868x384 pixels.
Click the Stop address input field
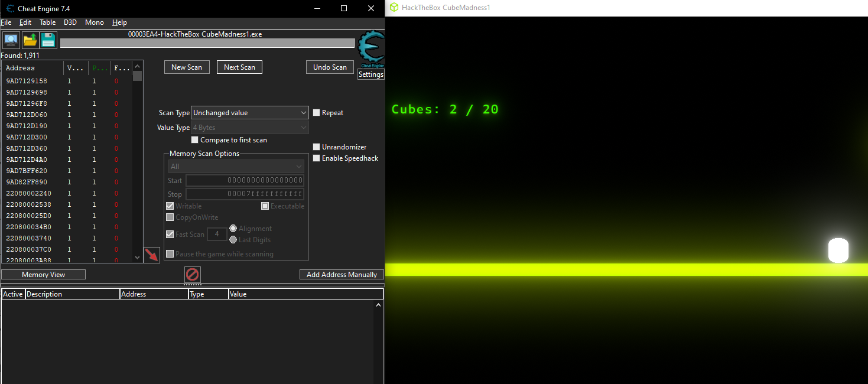pos(245,194)
